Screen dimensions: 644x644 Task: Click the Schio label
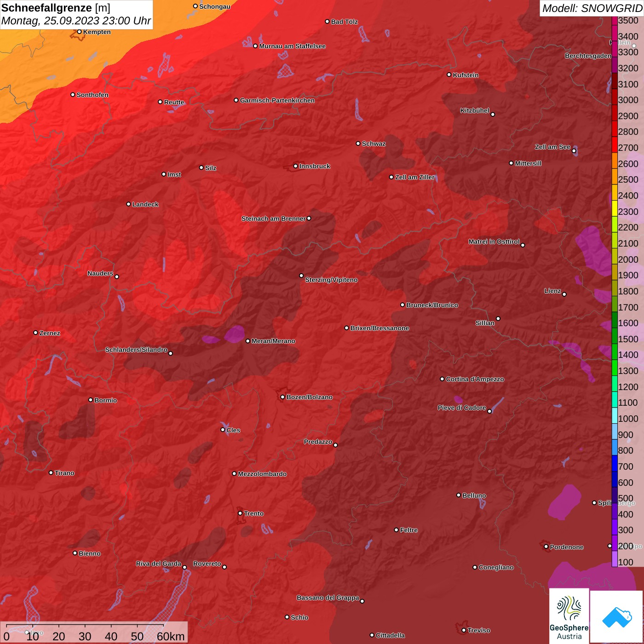point(299,617)
